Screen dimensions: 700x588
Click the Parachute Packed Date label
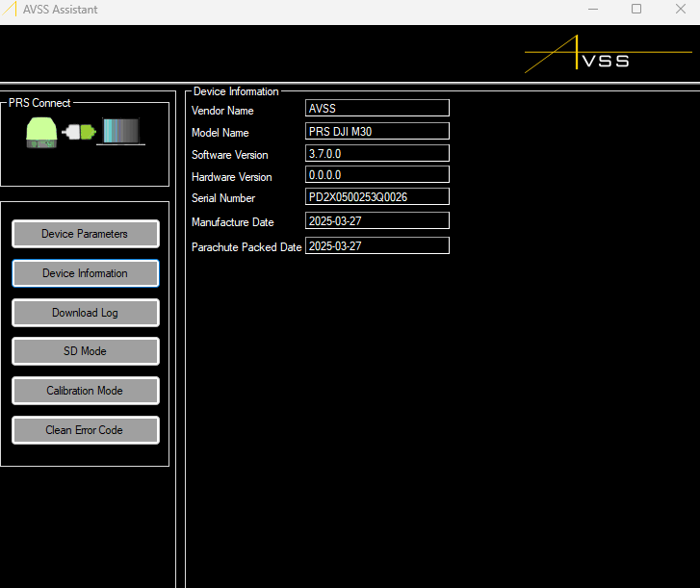246,247
